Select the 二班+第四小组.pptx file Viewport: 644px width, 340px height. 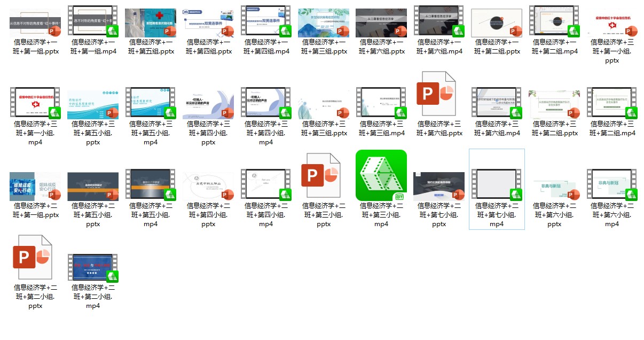point(208,186)
